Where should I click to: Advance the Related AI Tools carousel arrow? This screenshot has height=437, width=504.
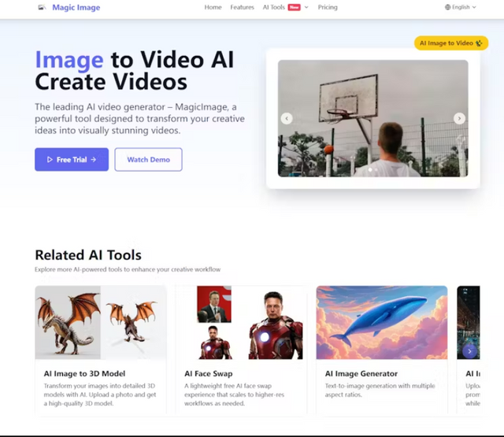coord(469,351)
